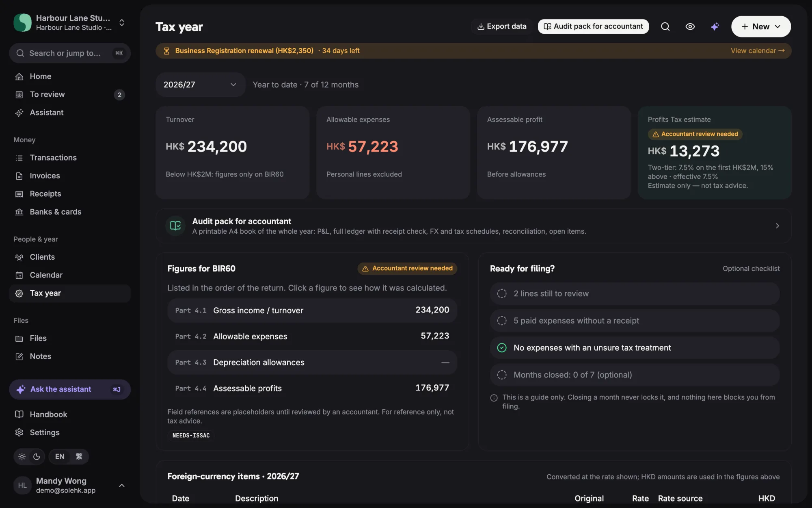Expand the workspace switcher chevrons

coord(121,22)
